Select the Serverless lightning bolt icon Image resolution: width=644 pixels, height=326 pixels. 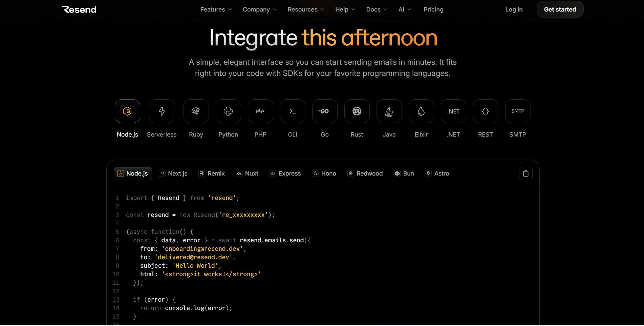162,111
